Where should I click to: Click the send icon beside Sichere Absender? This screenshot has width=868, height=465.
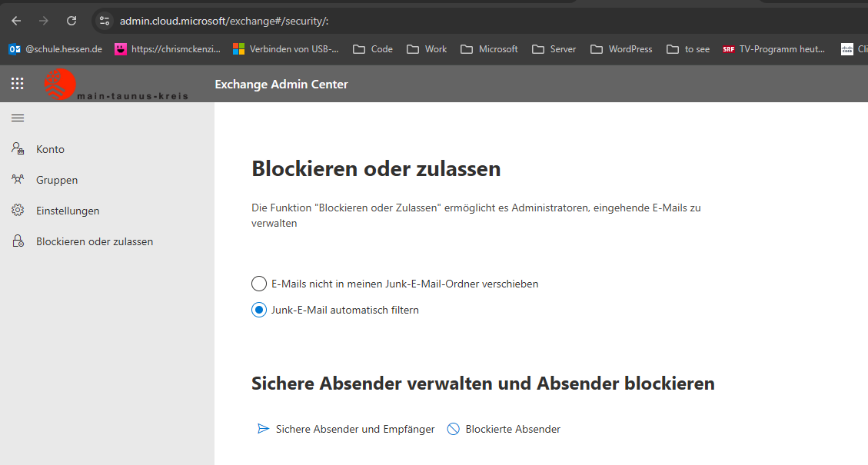(262, 429)
